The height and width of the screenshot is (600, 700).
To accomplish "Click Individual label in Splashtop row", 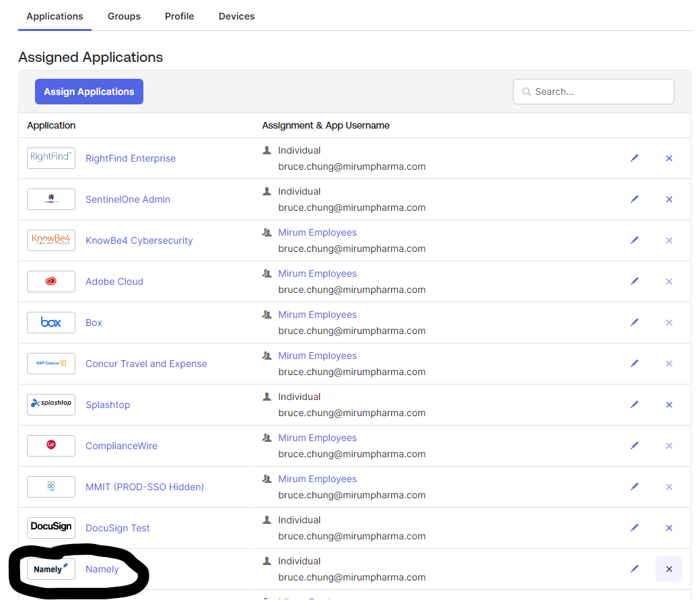I will [299, 397].
